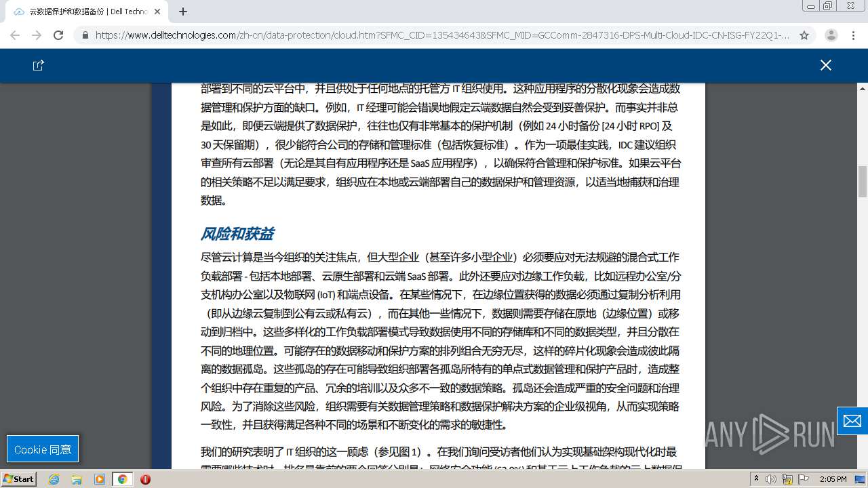Click the network tray icon
868x488 pixels.
[788, 479]
